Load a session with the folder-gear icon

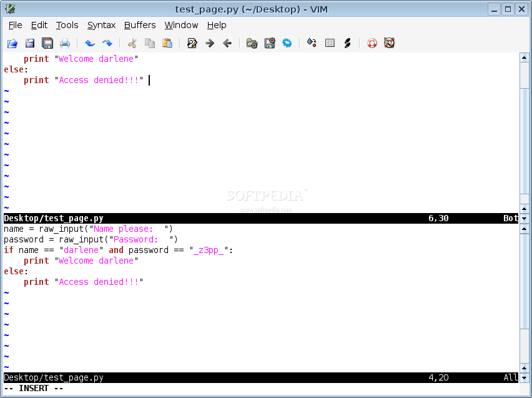tap(252, 43)
